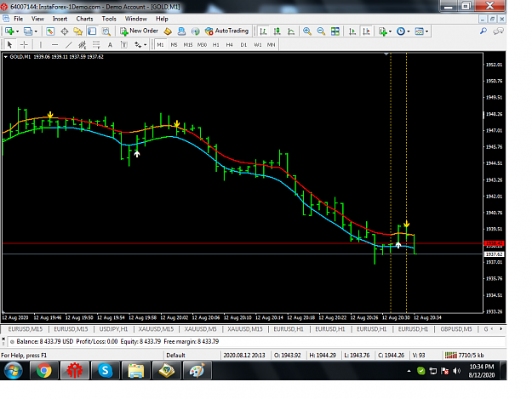Draw a vertical line tool

41,44
